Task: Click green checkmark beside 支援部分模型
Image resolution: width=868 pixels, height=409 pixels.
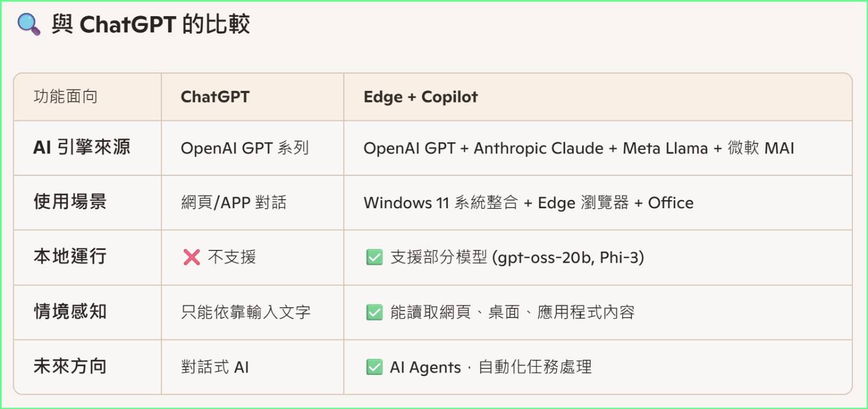Action: coord(374,257)
